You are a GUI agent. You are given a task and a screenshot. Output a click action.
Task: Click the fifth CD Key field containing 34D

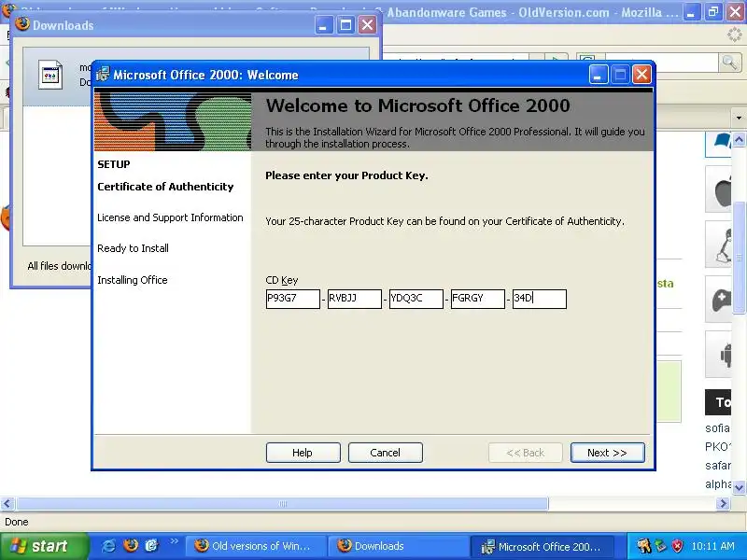click(x=540, y=299)
